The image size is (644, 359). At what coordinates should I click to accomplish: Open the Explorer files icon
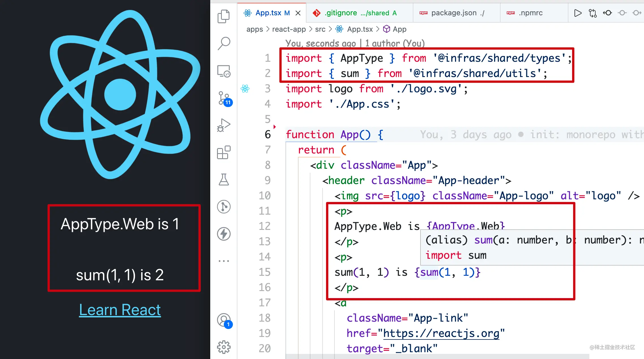tap(224, 16)
